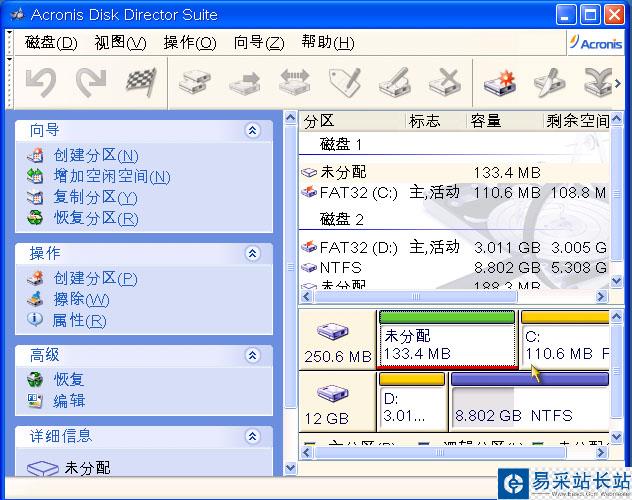This screenshot has width=632, height=500.
Task: Click the Acronis logo
Action: pos(596,42)
